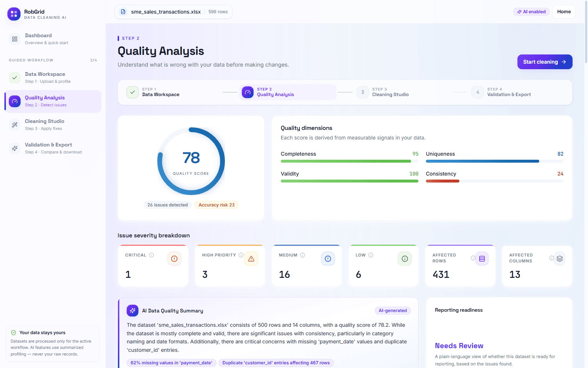Click the '500 rows' label in header

tap(218, 12)
